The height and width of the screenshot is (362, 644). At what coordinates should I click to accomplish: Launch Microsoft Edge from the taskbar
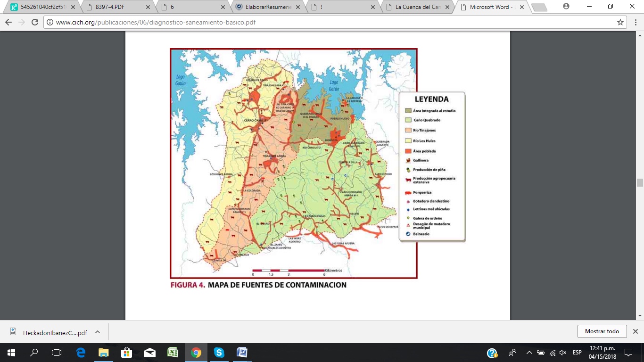click(81, 353)
